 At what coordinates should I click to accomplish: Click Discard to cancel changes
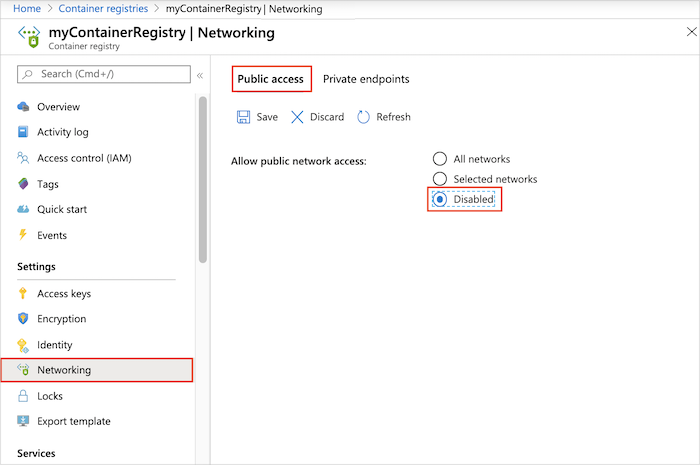(x=317, y=117)
